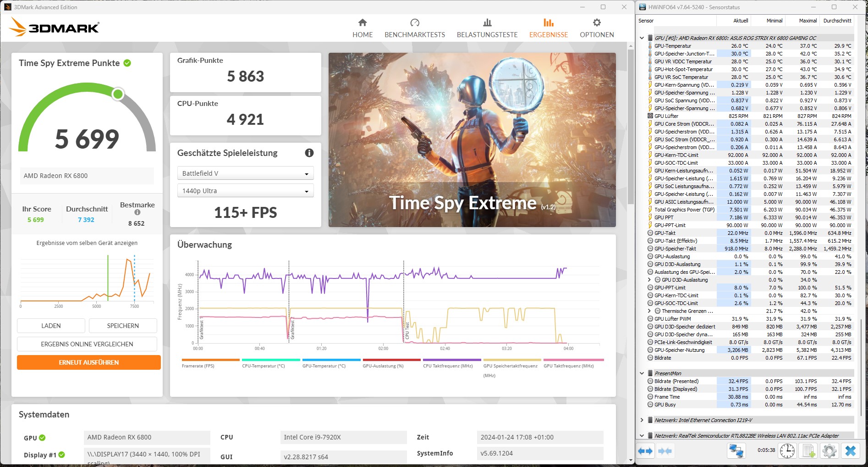Select the ERGEBNISSE tab
Image resolution: width=868 pixels, height=467 pixels.
pos(549,28)
